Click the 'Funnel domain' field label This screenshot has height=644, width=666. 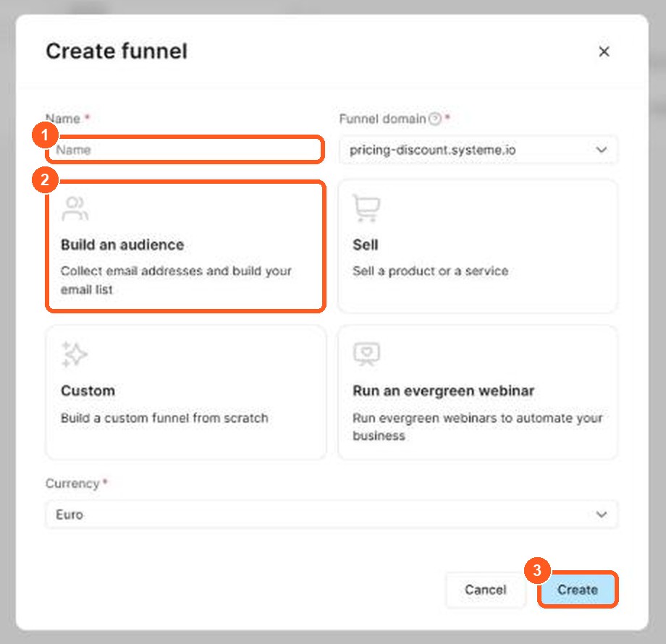pos(382,119)
